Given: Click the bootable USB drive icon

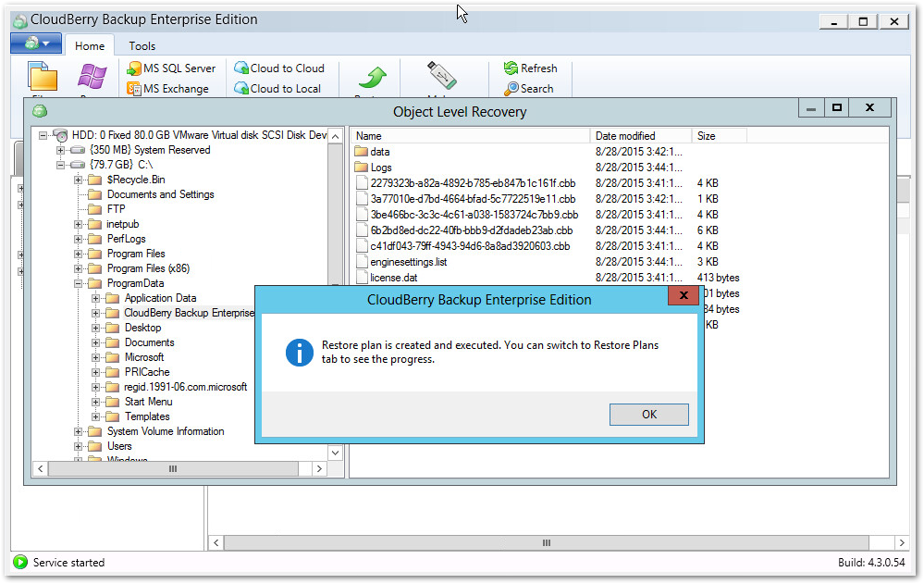Looking at the screenshot, I should click(x=442, y=76).
